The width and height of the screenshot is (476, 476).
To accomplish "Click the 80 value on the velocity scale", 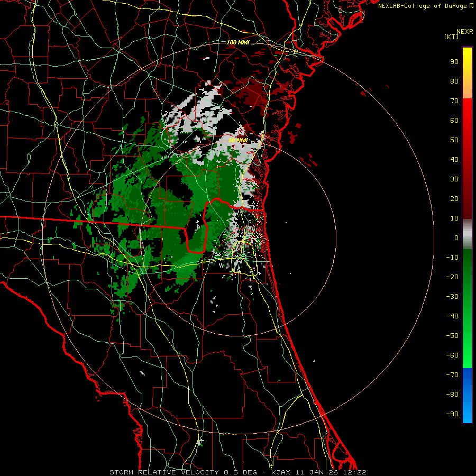I will (454, 81).
